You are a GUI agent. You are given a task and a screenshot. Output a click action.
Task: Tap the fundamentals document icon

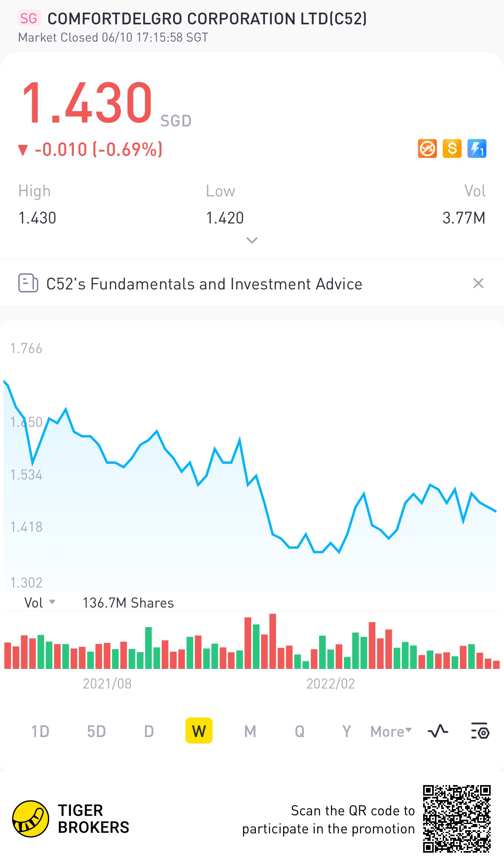pyautogui.click(x=28, y=283)
